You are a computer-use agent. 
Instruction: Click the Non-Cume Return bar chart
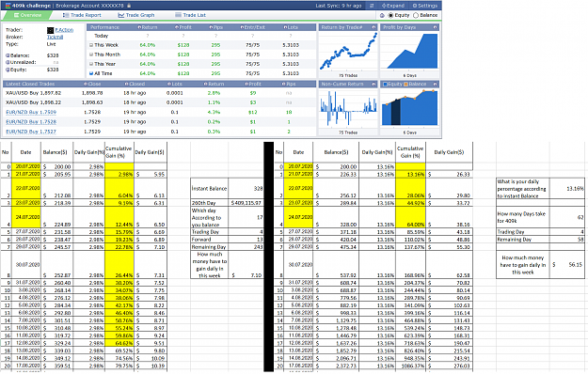coord(348,109)
